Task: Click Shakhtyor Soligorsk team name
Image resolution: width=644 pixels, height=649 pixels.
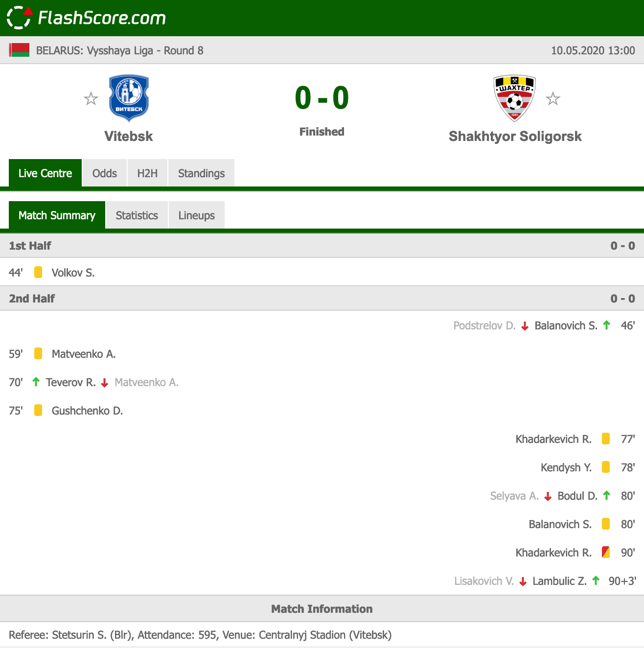Action: (515, 136)
